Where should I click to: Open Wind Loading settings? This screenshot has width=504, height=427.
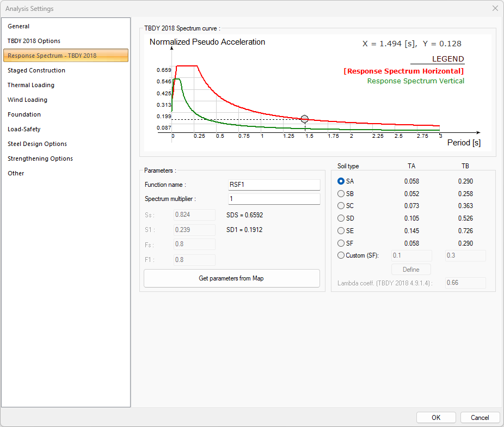tap(27, 100)
